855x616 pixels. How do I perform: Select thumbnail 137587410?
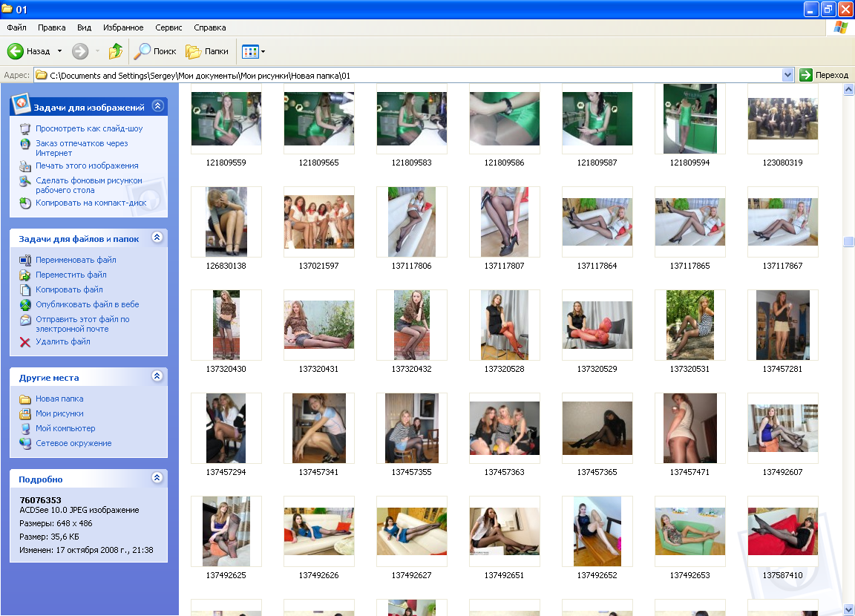782,531
